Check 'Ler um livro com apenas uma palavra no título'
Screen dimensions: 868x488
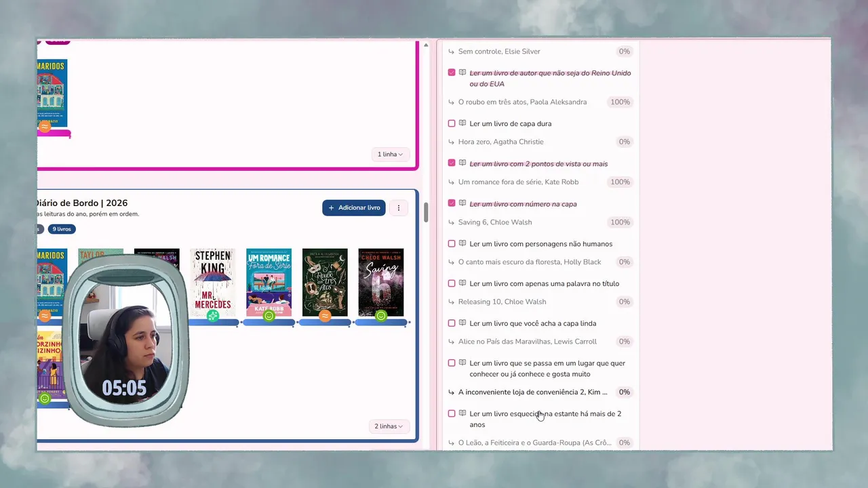pos(452,283)
